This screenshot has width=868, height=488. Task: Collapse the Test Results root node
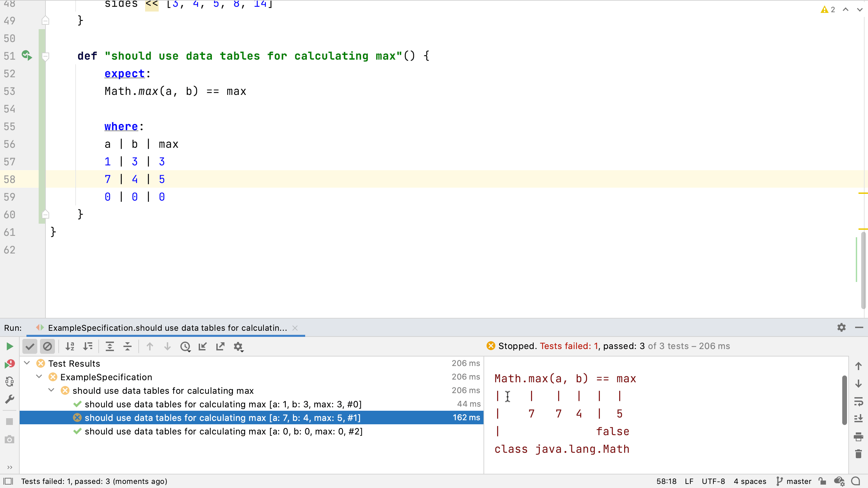[27, 363]
